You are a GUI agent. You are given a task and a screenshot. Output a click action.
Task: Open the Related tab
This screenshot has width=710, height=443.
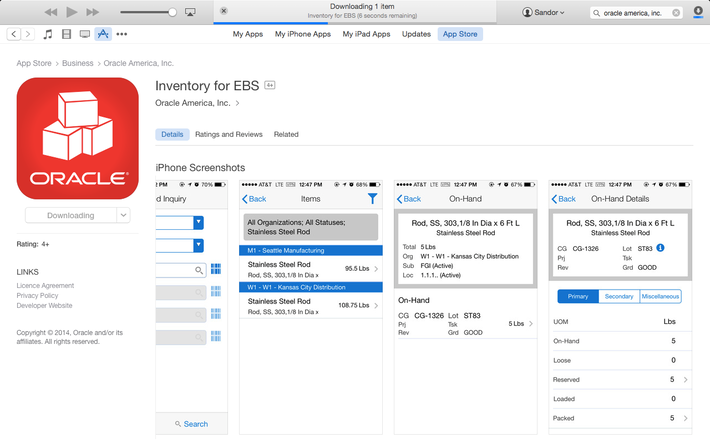click(x=286, y=134)
